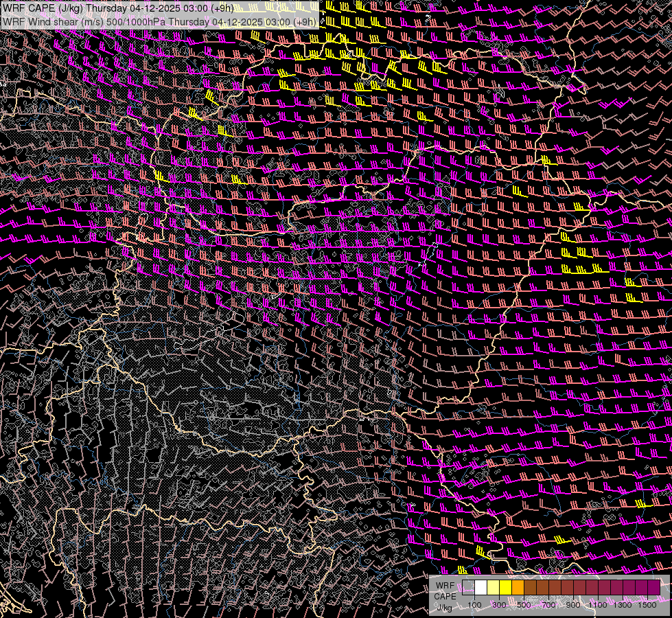The image size is (672, 618).
Task: Select the pale yellow CAPE legend swatch
Action: (494, 588)
